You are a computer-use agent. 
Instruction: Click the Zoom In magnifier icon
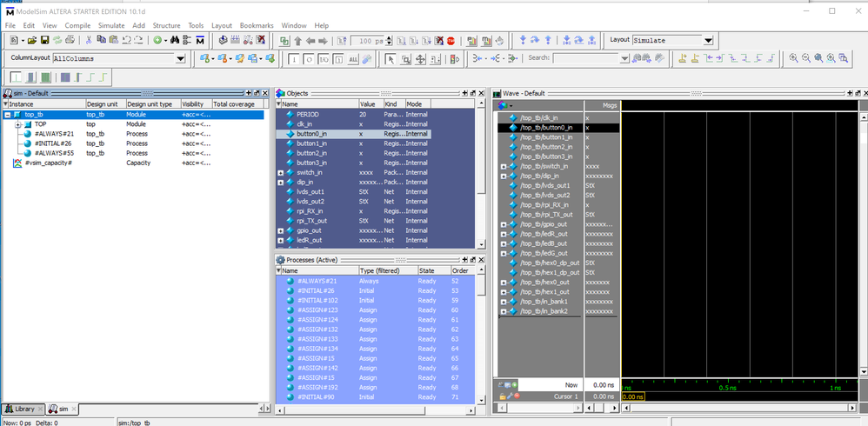[794, 58]
